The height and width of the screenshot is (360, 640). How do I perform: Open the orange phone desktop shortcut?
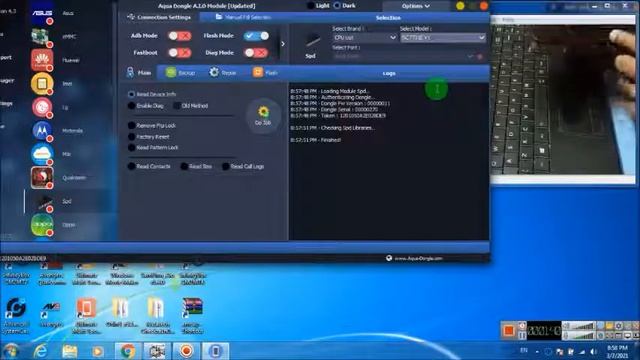pos(86,309)
